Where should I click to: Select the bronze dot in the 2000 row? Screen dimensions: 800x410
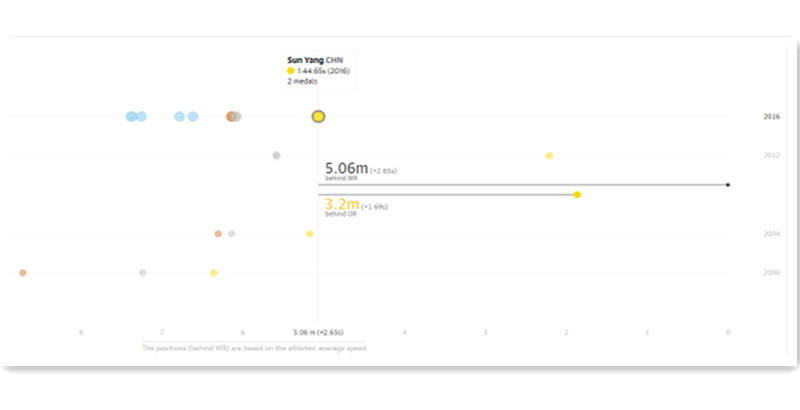click(23, 273)
